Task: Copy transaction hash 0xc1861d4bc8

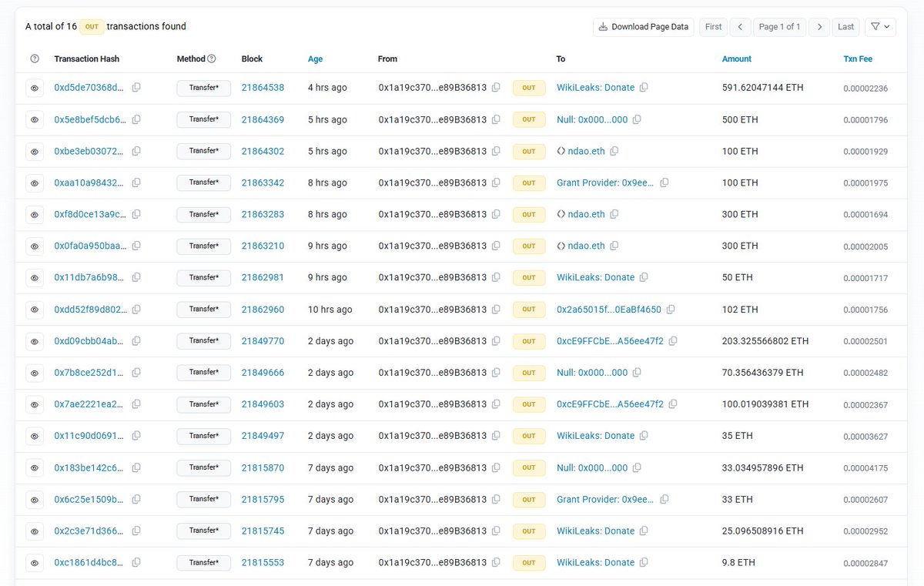Action: pyautogui.click(x=136, y=562)
